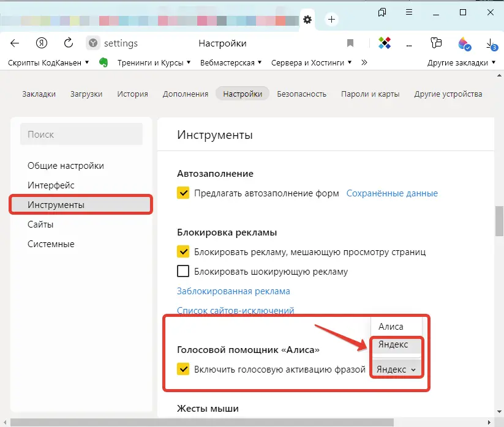This screenshot has width=504, height=427.
Task: Select Алиса option in dropdown list
Action: coord(391,327)
